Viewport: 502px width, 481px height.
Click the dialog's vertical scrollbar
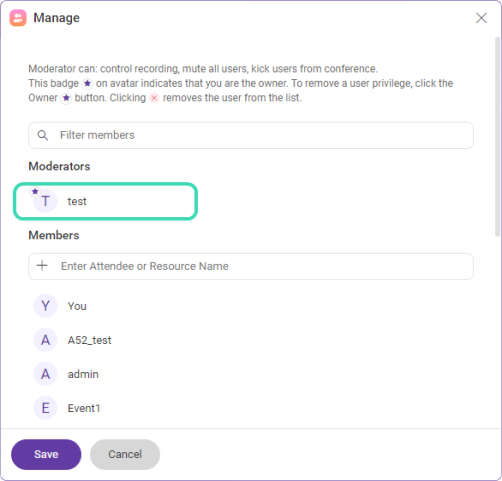tap(497, 137)
